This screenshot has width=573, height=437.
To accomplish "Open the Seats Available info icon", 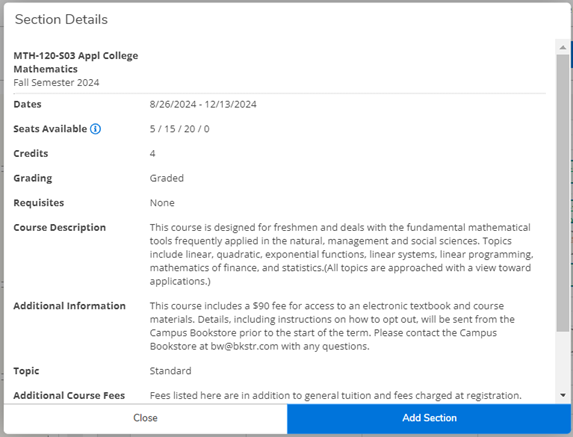I will point(95,129).
